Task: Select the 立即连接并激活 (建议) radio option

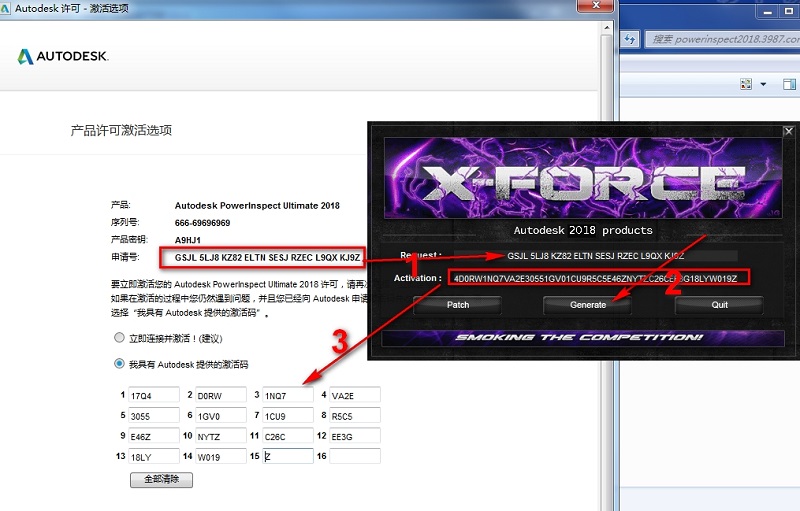Action: tap(119, 338)
